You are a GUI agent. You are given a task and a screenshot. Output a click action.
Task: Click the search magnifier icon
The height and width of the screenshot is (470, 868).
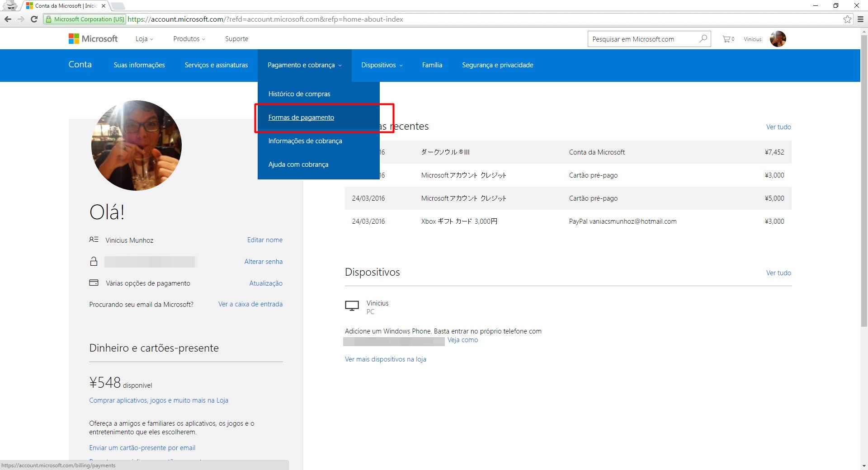[703, 39]
